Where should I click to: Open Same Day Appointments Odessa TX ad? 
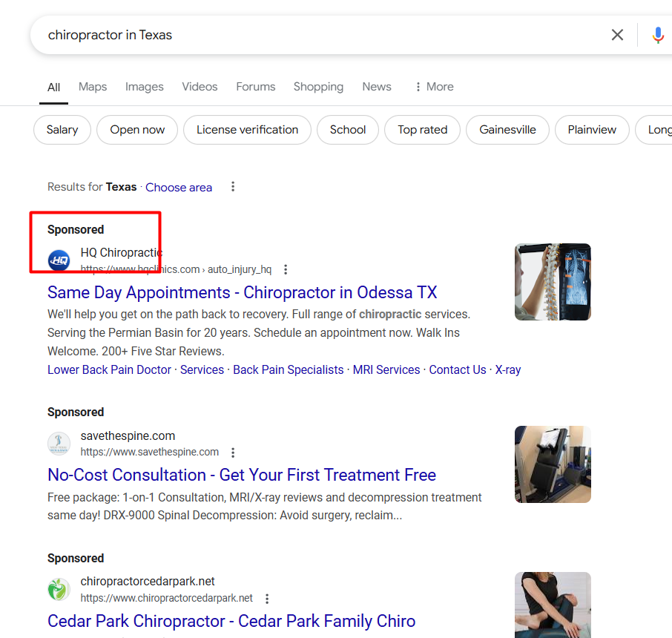click(242, 292)
